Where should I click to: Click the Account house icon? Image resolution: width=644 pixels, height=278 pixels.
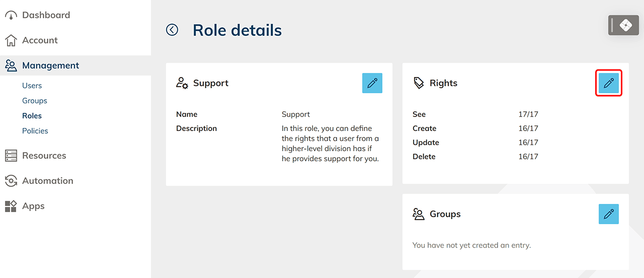pos(11,40)
